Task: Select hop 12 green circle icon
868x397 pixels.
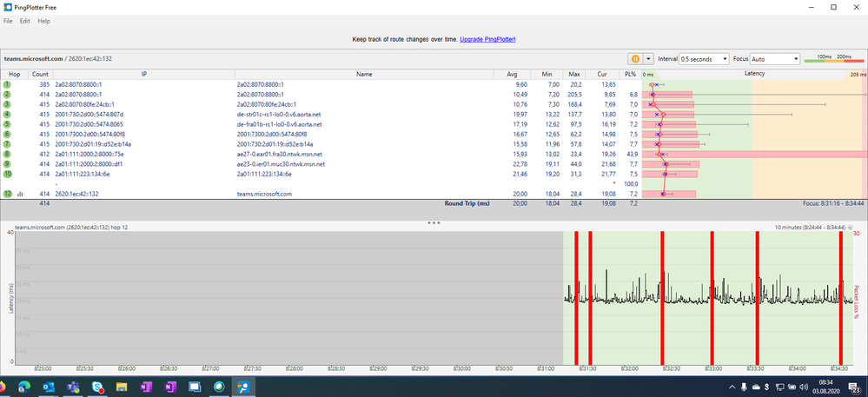Action: [x=7, y=194]
